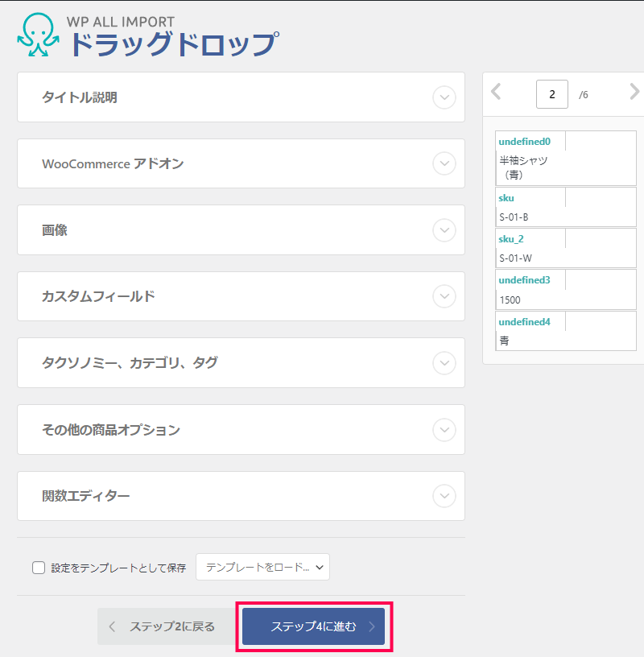Image resolution: width=644 pixels, height=657 pixels.
Task: Open the 関数エディター panel header
Action: [x=241, y=496]
